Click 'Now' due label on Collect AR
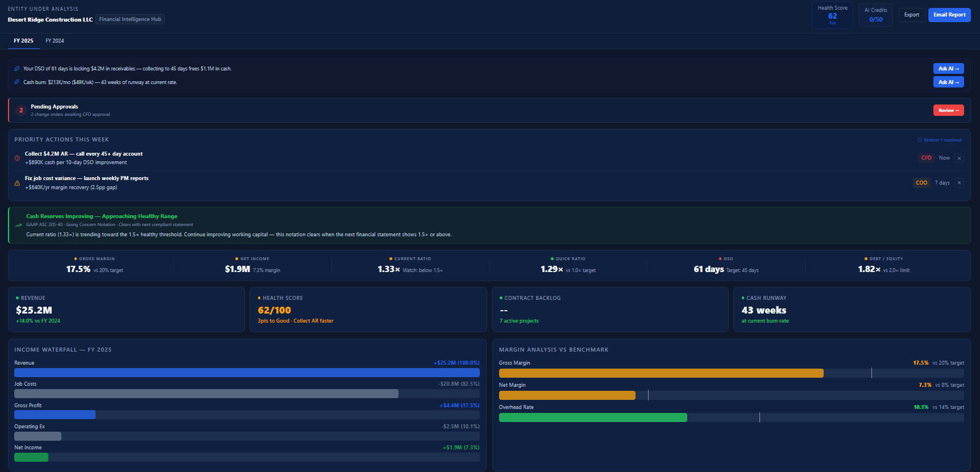The width and height of the screenshot is (980, 472). point(944,158)
